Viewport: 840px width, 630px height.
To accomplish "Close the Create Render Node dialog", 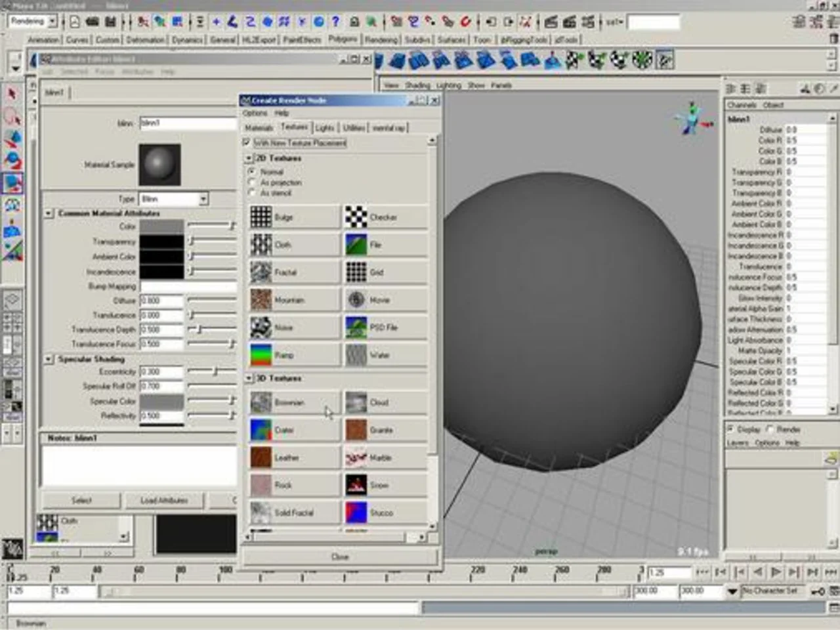I will [x=340, y=556].
